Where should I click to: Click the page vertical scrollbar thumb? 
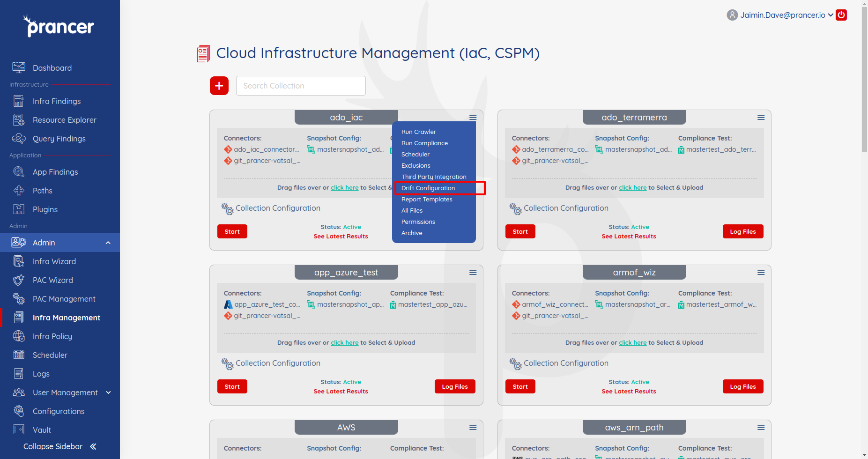point(864,80)
